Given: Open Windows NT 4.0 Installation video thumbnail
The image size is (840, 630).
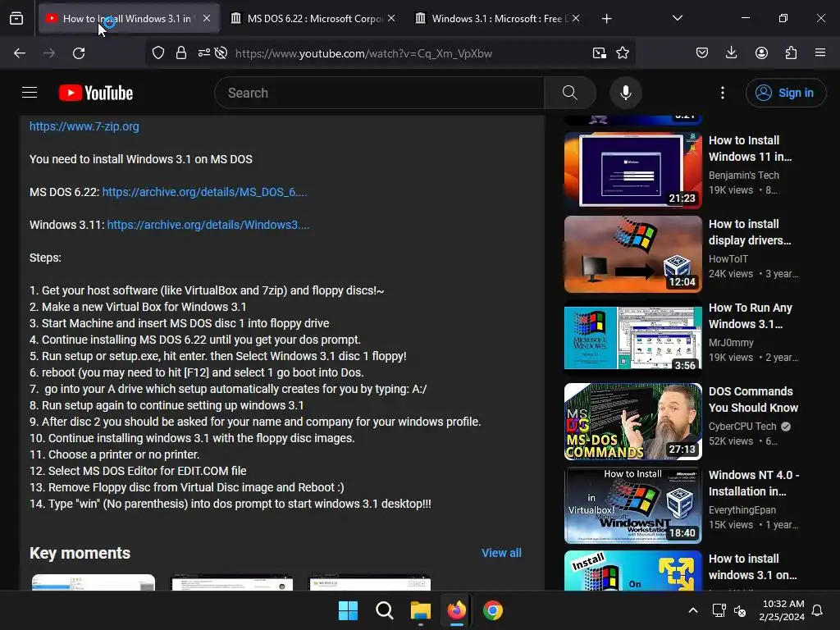Looking at the screenshot, I should 632,504.
